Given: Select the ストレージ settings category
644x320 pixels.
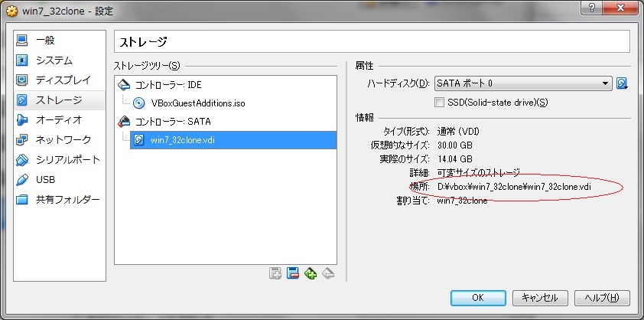Looking at the screenshot, I should [60, 100].
